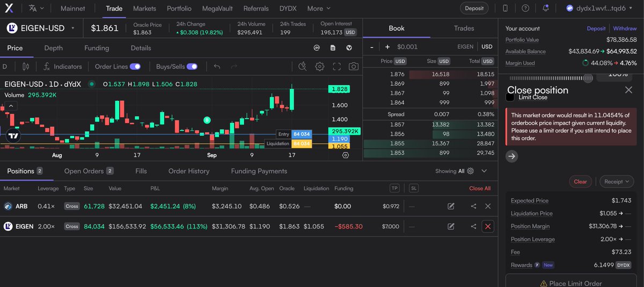Switch to the Trades tab
The height and width of the screenshot is (287, 644).
pyautogui.click(x=464, y=28)
